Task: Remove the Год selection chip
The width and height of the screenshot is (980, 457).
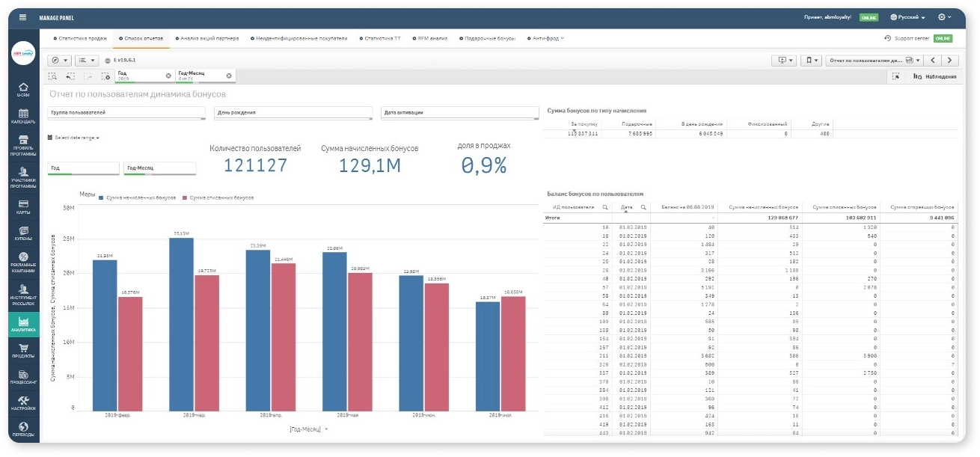Action: click(x=168, y=76)
